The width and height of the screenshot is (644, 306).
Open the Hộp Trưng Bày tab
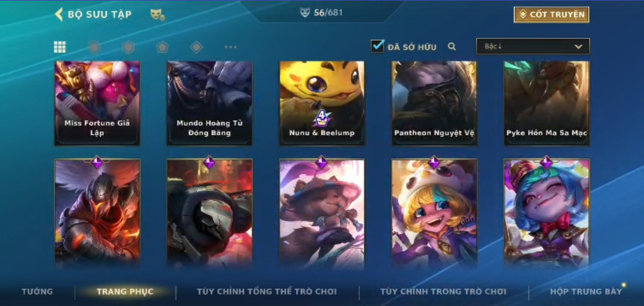pyautogui.click(x=586, y=292)
